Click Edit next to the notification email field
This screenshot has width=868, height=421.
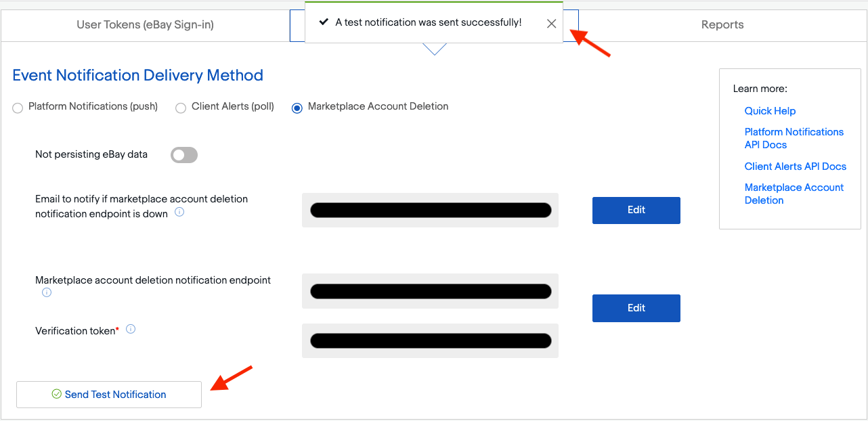click(x=636, y=210)
